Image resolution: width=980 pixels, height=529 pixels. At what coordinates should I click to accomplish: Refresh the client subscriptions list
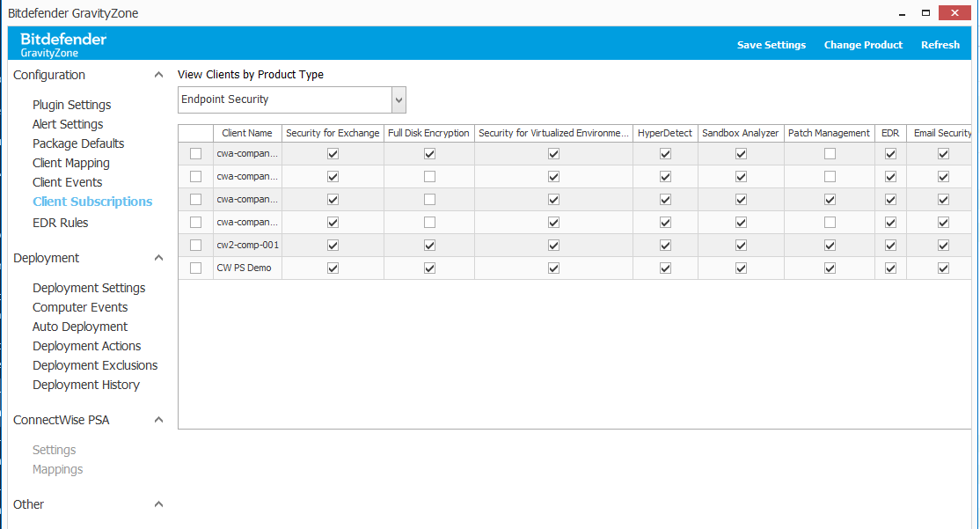[940, 44]
